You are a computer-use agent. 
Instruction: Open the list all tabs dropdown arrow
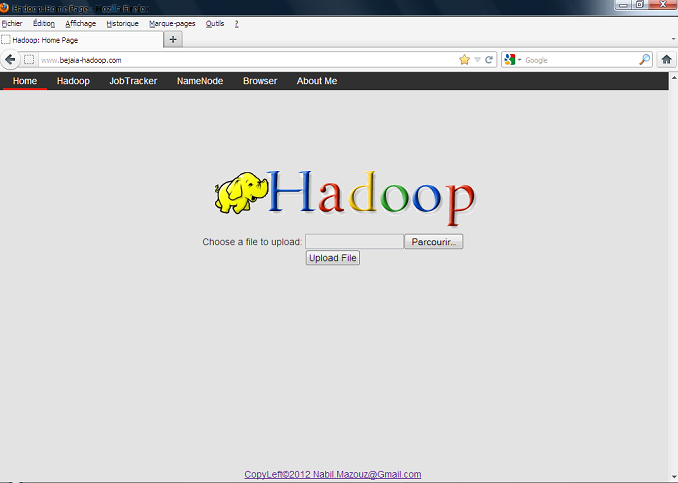[673, 39]
